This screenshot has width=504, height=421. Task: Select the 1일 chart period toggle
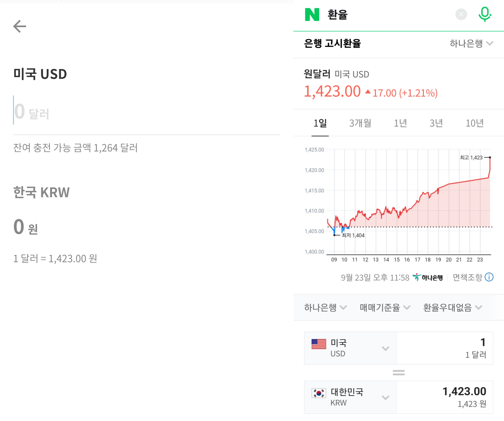tap(320, 123)
